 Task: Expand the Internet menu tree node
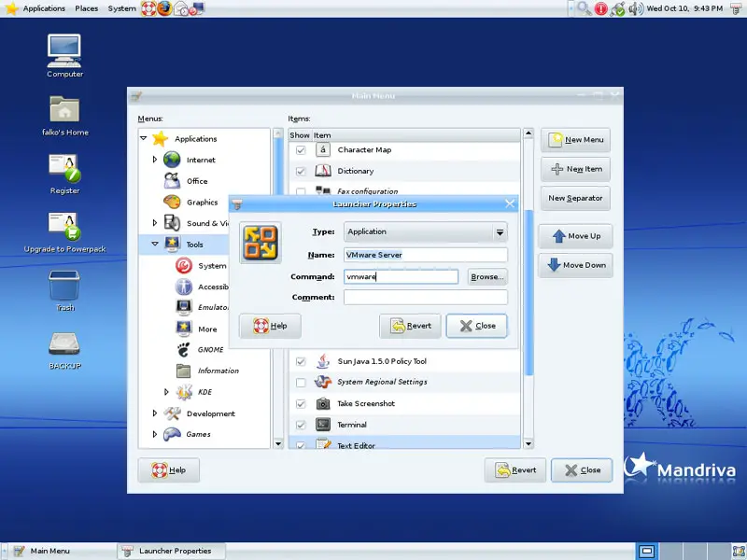point(155,161)
